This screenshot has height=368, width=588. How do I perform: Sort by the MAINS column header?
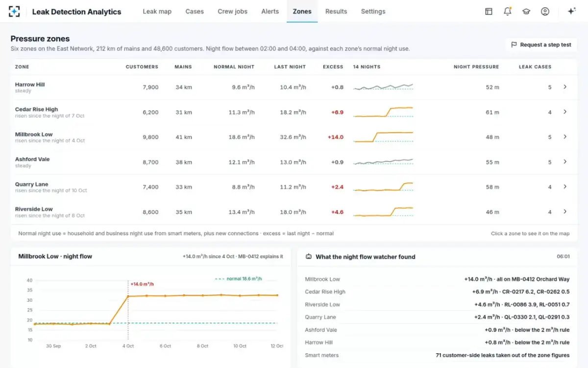pos(183,67)
